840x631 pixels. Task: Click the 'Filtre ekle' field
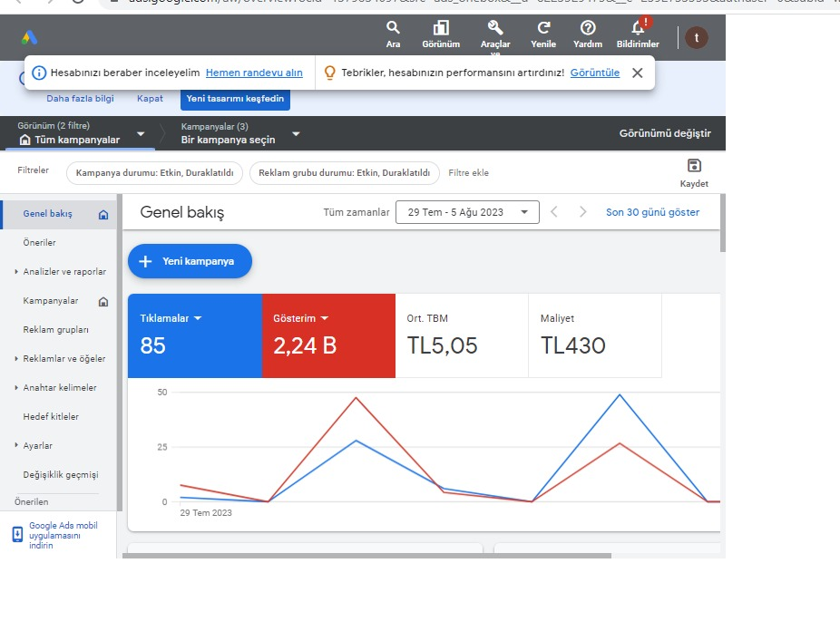(x=469, y=173)
